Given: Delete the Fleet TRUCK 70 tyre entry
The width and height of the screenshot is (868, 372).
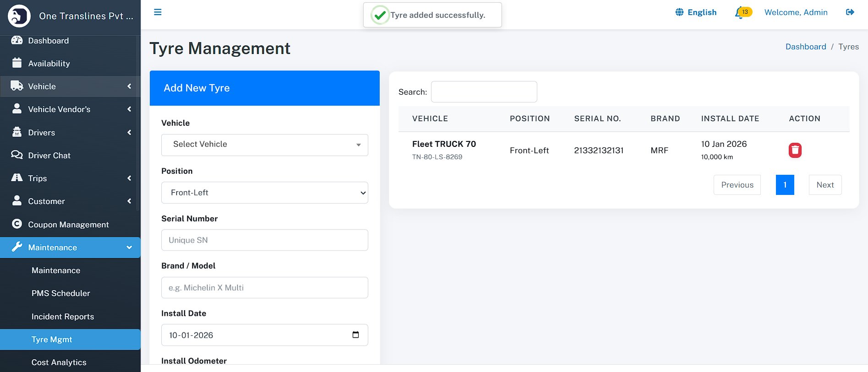Looking at the screenshot, I should [x=795, y=150].
